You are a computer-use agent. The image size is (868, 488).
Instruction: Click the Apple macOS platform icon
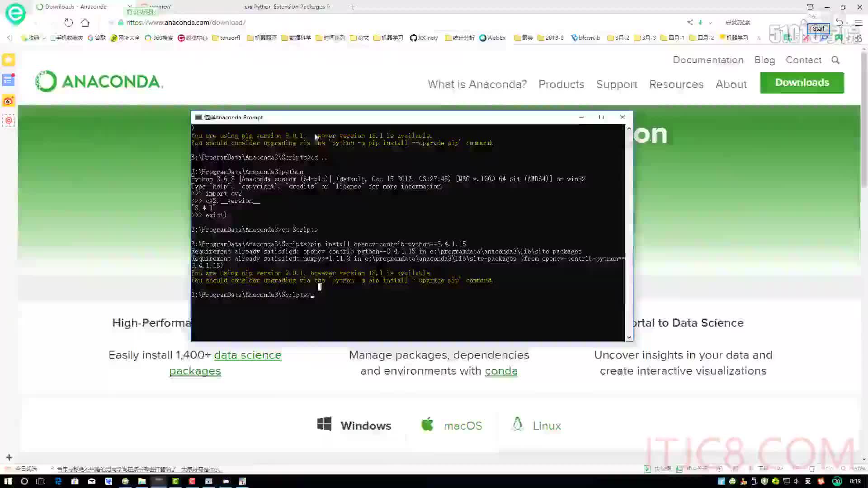click(x=427, y=424)
